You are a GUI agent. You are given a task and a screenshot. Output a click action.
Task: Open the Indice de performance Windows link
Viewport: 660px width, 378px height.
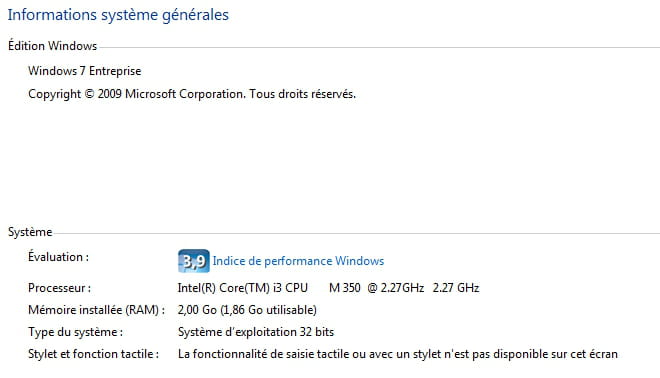298,261
